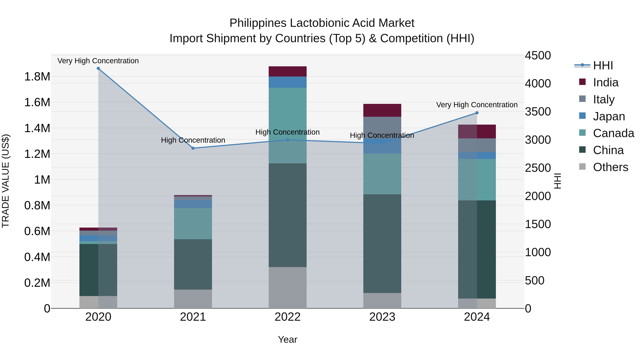Viewport: 644px width, 362px height.
Task: Click the China segment of the 2024 bar
Action: (477, 249)
